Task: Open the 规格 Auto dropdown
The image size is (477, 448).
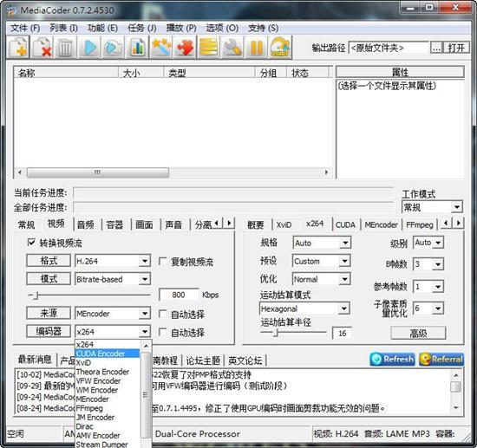Action: click(345, 243)
